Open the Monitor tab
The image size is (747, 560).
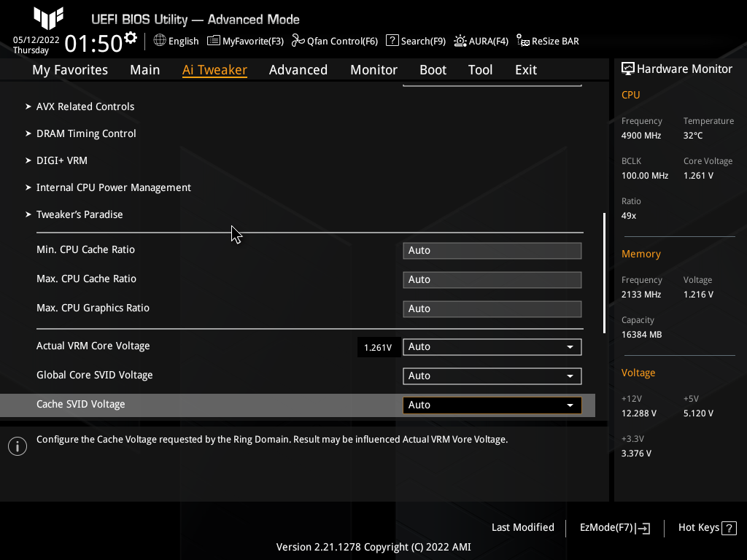pos(374,70)
